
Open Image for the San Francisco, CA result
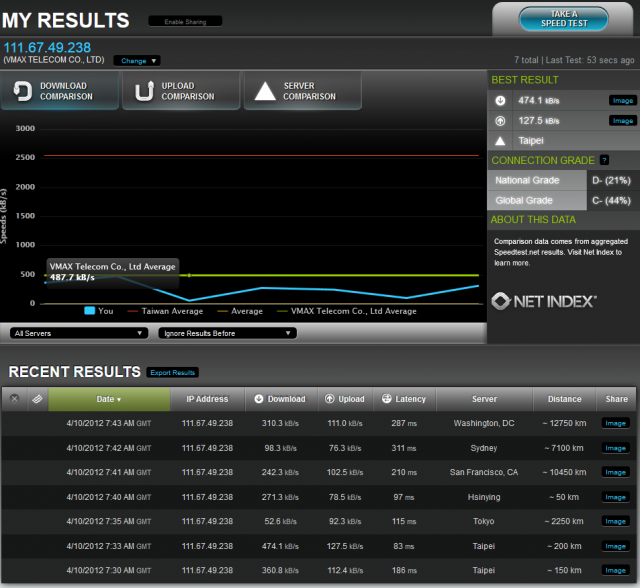(616, 472)
